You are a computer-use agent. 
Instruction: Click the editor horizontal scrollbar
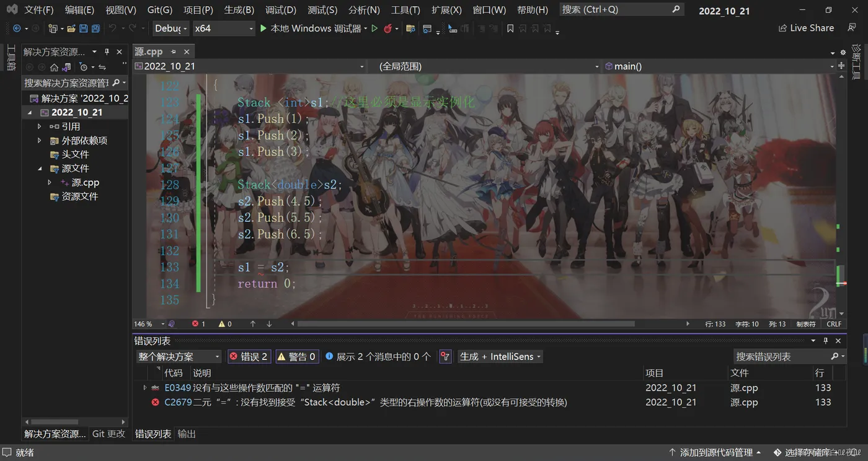pyautogui.click(x=466, y=324)
